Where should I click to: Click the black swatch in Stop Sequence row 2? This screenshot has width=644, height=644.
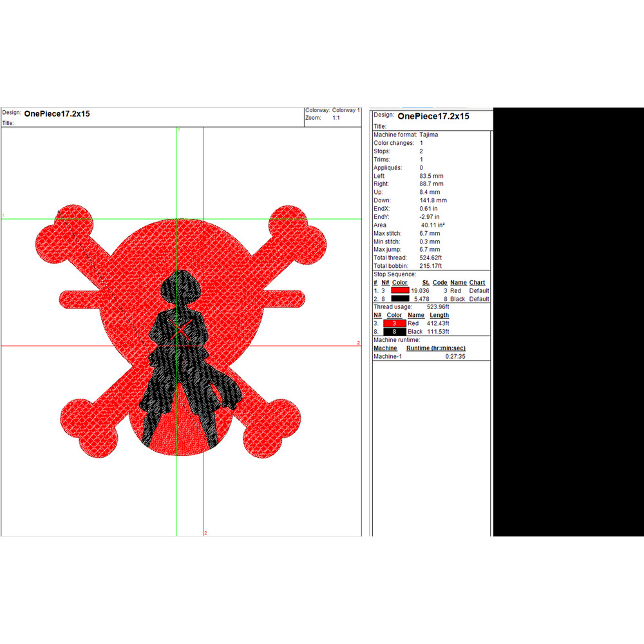pyautogui.click(x=399, y=299)
